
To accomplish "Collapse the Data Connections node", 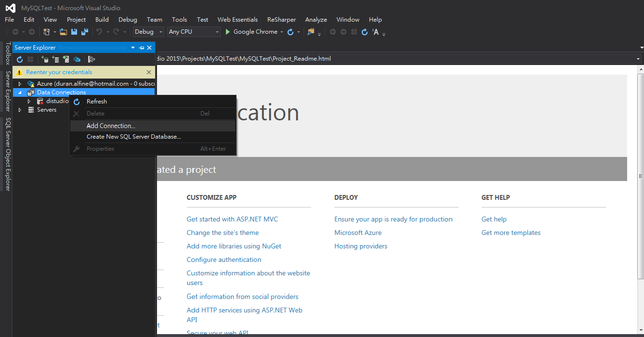I will 20,92.
